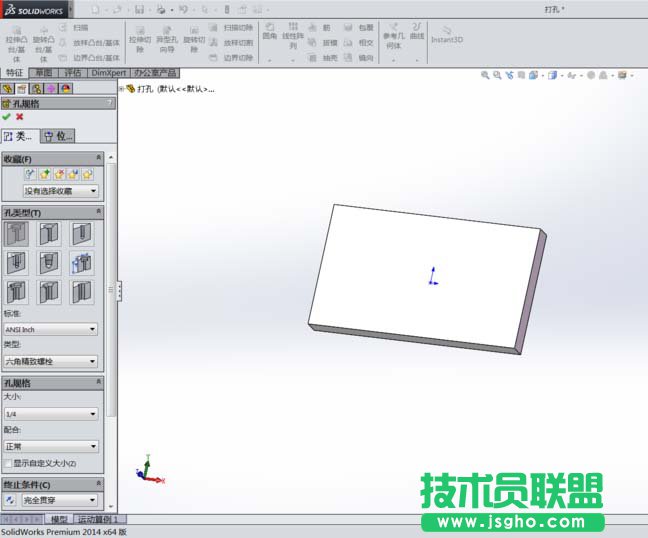
Task: Open the 正常 fit dropdown
Action: click(x=50, y=446)
